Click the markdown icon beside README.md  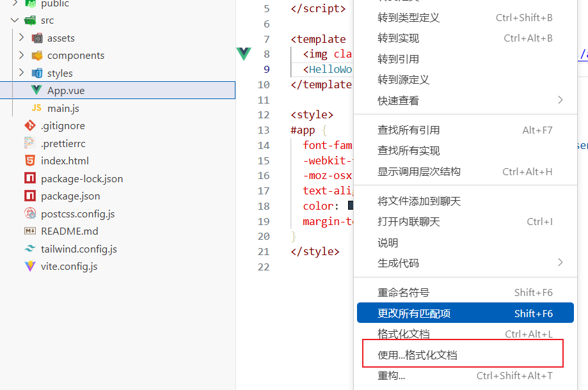[x=30, y=231]
